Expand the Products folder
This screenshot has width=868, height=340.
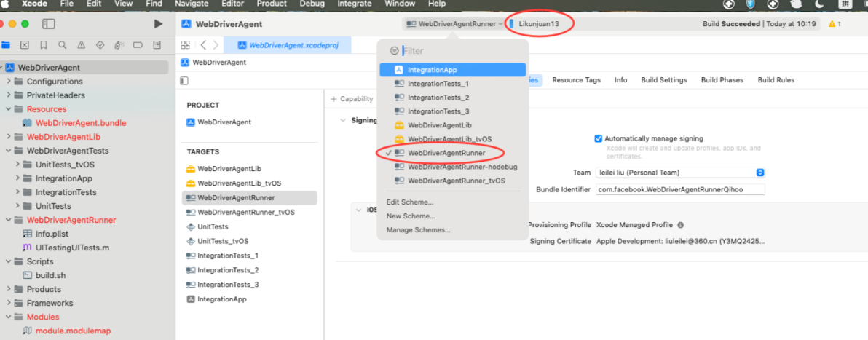pyautogui.click(x=8, y=289)
